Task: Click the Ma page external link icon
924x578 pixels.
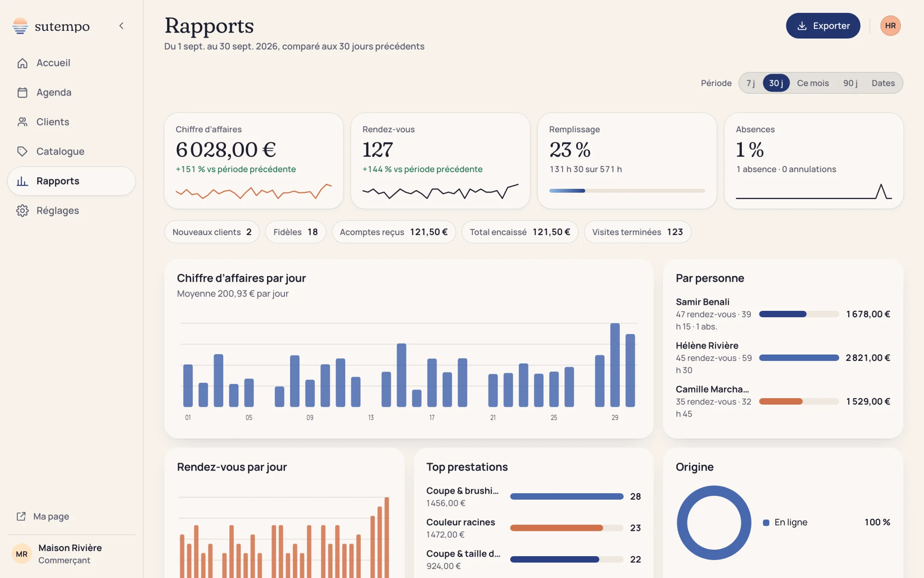Action: click(21, 516)
